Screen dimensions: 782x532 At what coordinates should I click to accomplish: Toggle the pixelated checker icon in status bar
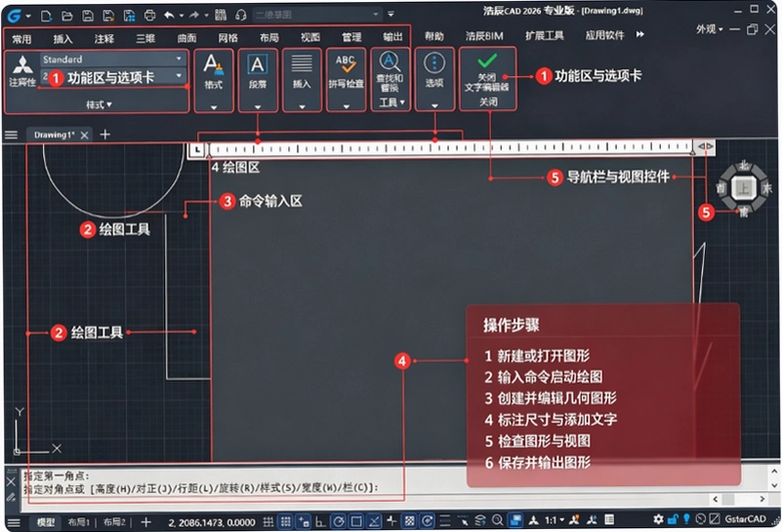[x=409, y=521]
